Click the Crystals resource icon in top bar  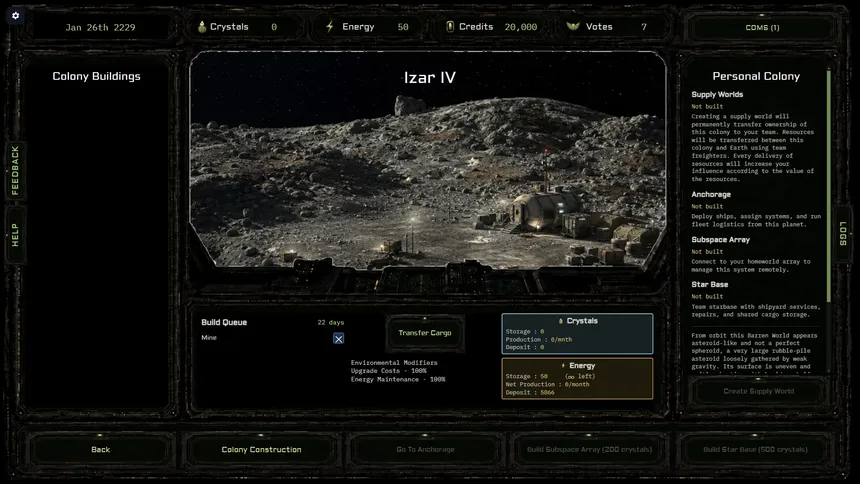[x=202, y=26]
